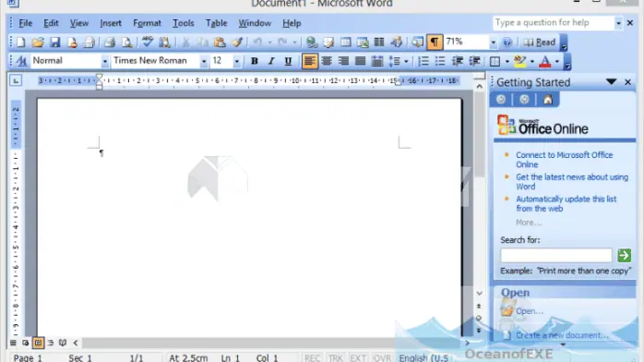
Task: Click the Read layout button
Action: 539,42
